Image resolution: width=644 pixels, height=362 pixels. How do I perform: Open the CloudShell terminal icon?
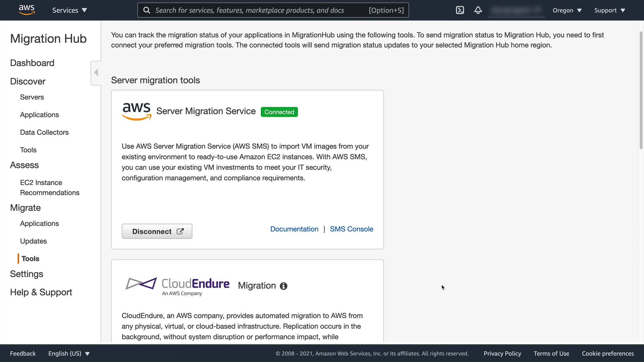[460, 10]
